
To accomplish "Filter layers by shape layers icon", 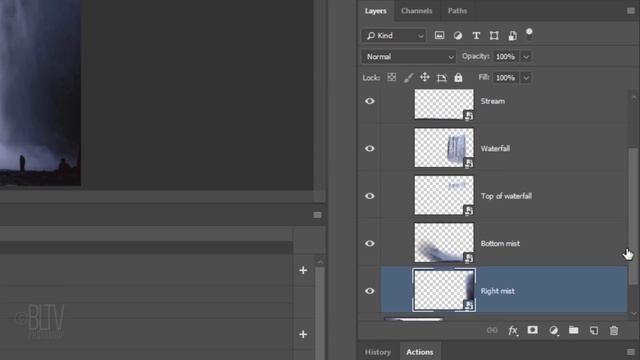I will [x=494, y=36].
